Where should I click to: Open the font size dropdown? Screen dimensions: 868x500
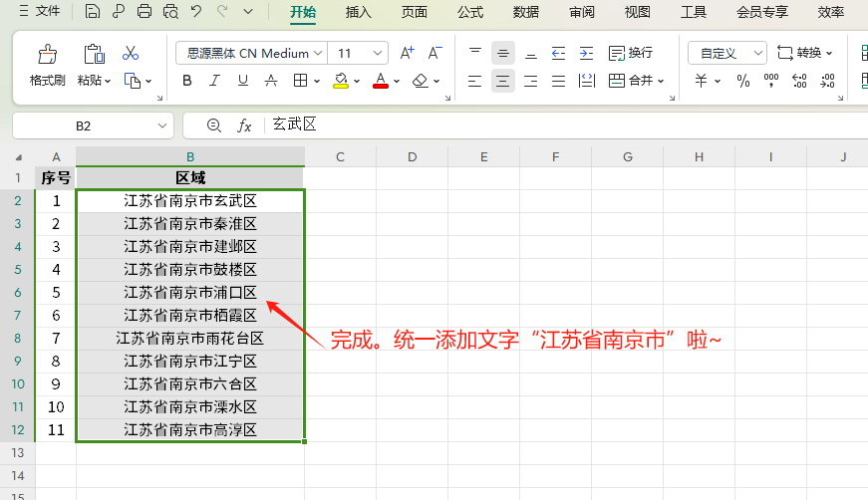coord(377,53)
